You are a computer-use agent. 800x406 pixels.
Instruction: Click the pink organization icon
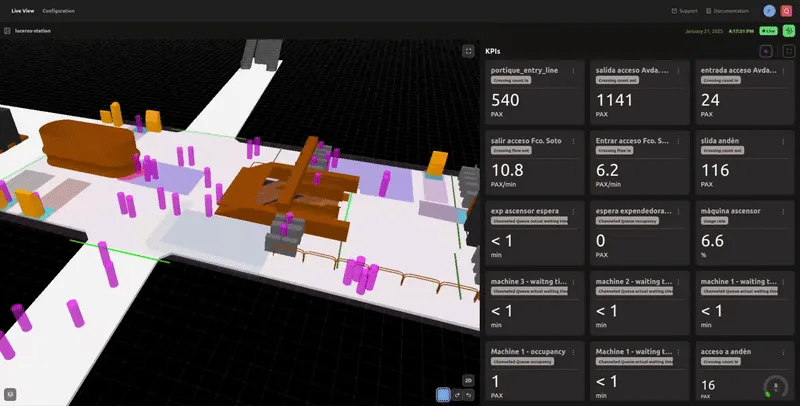[786, 11]
